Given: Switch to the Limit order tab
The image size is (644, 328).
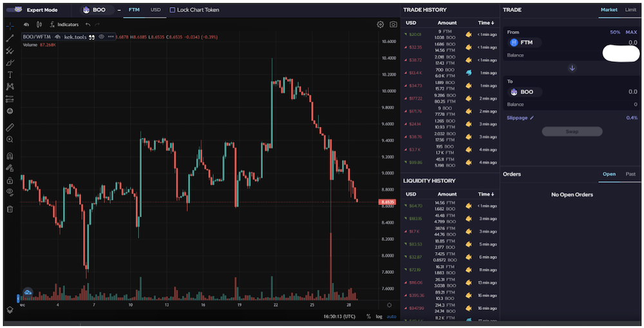Looking at the screenshot, I should point(630,10).
